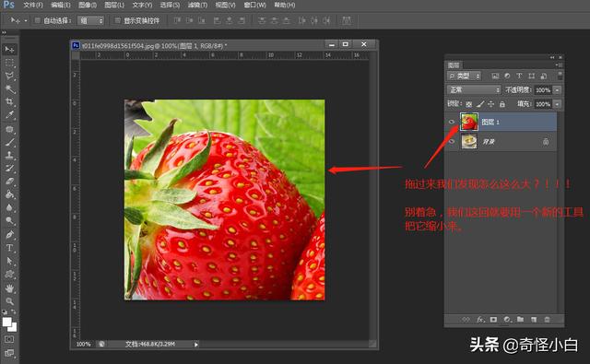This screenshot has height=364, width=590.
Task: Open the 不透明度 slider arrow
Action: [x=557, y=90]
